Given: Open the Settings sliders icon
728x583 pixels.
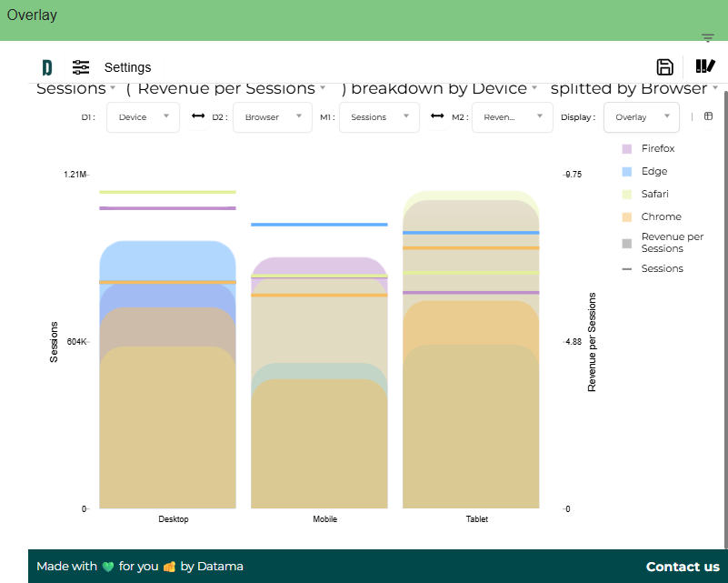Looking at the screenshot, I should [x=81, y=66].
